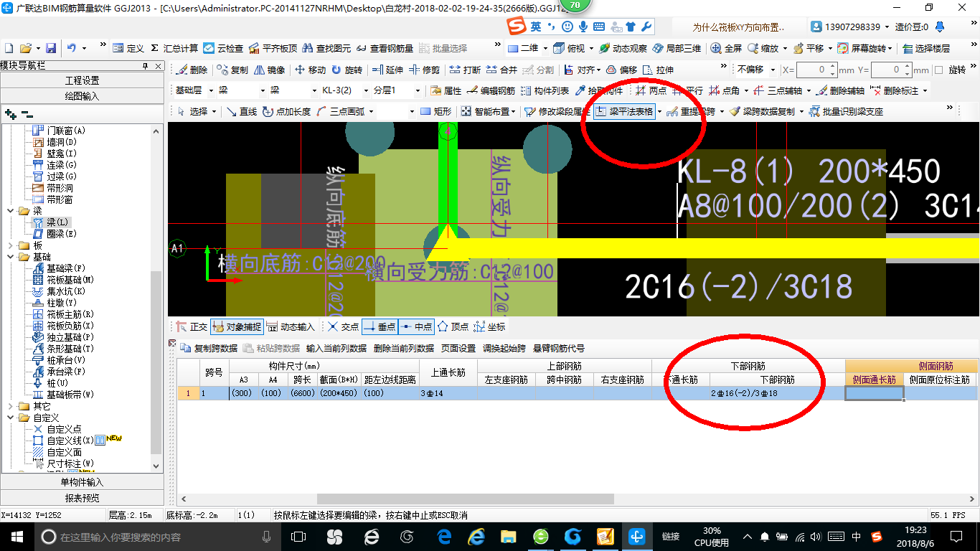Screen dimensions: 980x551
Task: Save the project with the floppy disk icon
Action: tap(51, 48)
